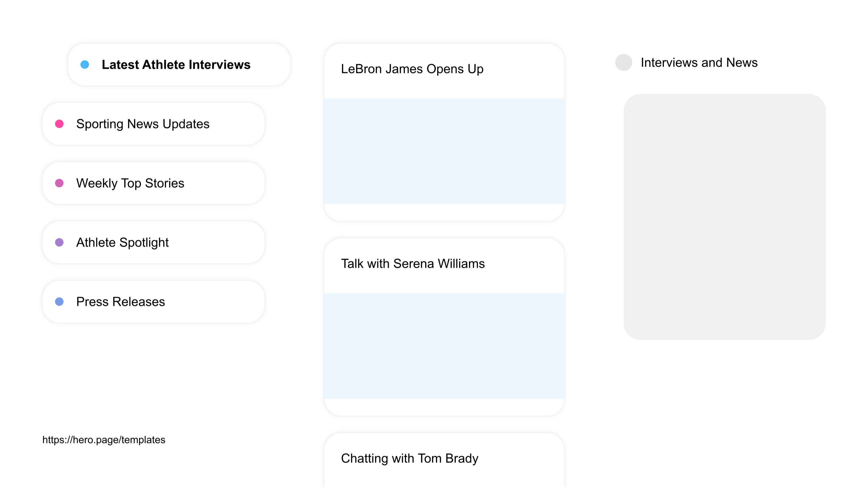Click the gray avatar circle next to Interviews and News
This screenshot has width=868, height=488.
point(624,62)
